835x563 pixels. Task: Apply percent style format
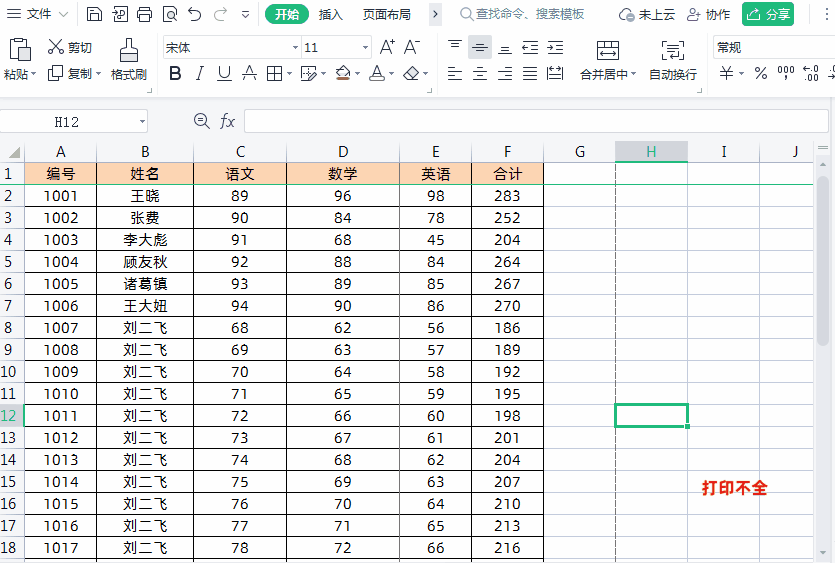pos(760,73)
